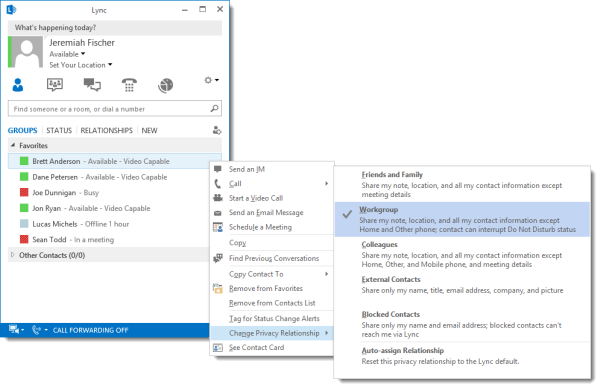Choose Remove from Contacts List
Image resolution: width=600 pixels, height=388 pixels.
click(x=272, y=303)
